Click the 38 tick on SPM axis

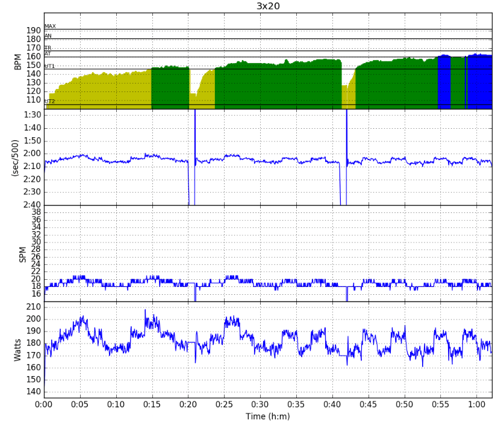(36, 212)
